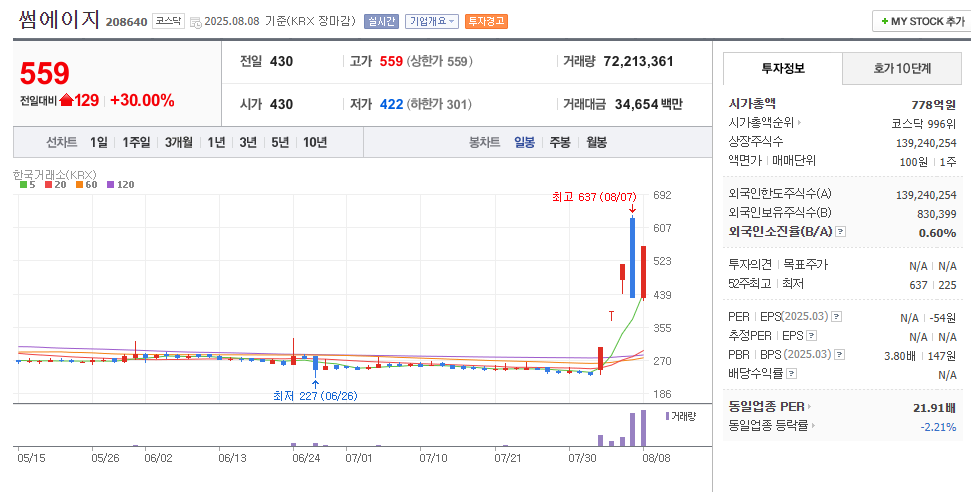Click the current price 559
The width and height of the screenshot is (971, 492).
pos(45,74)
